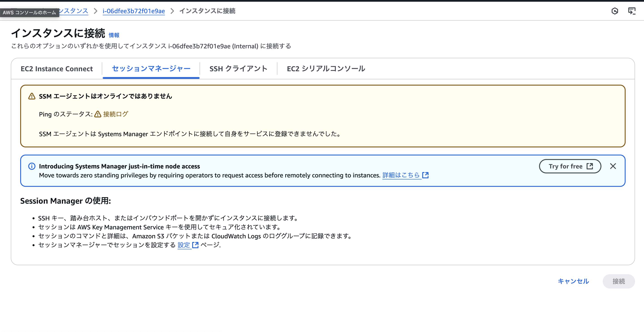Click instance ID i-06dfee3b72f01e9ae breadcrumb

[134, 11]
